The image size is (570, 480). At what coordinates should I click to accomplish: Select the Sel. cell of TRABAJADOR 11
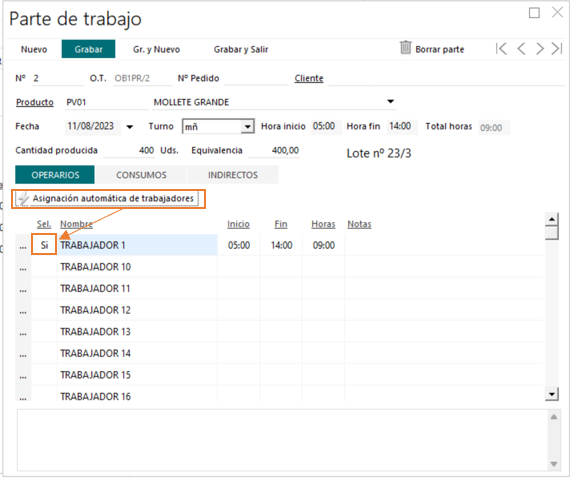pyautogui.click(x=44, y=289)
